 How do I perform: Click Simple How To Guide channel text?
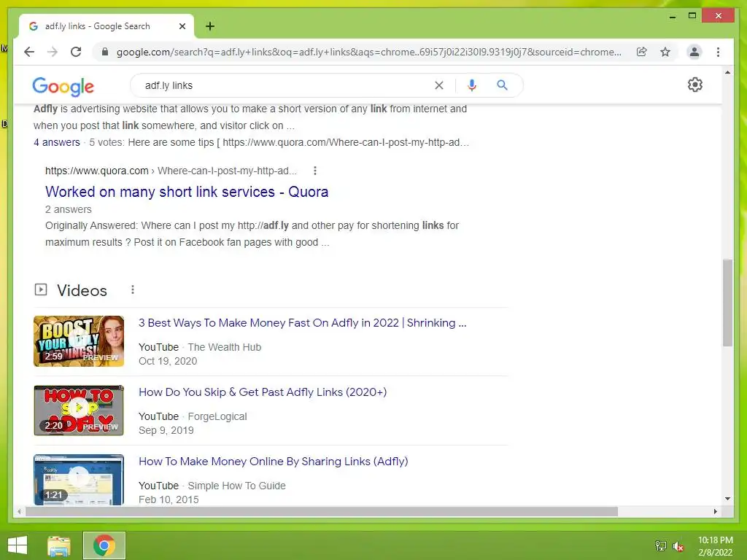coord(237,486)
